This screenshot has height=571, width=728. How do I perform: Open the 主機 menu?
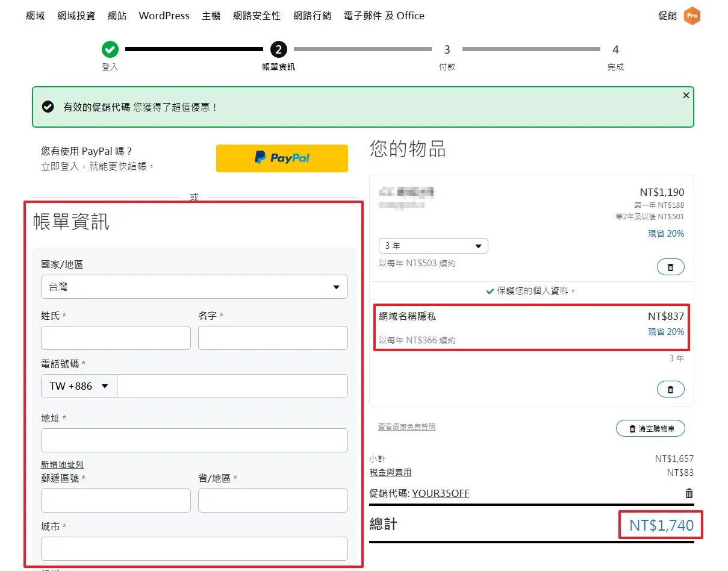pos(211,16)
